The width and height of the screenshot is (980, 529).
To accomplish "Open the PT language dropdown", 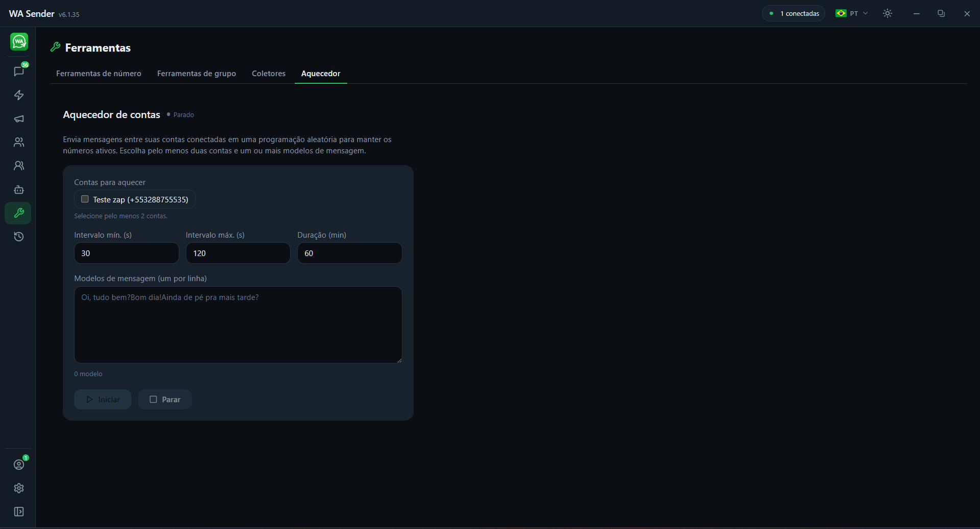I will (852, 14).
